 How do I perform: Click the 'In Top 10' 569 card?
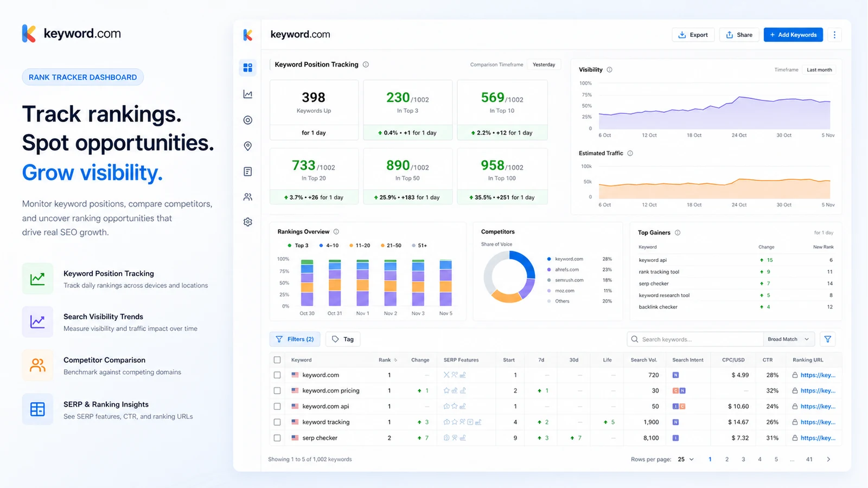(x=502, y=110)
